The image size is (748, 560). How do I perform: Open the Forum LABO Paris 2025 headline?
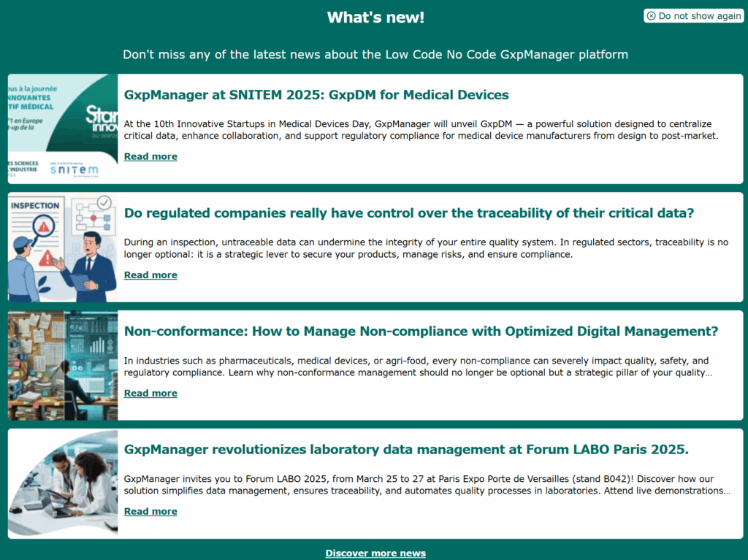coord(406,450)
